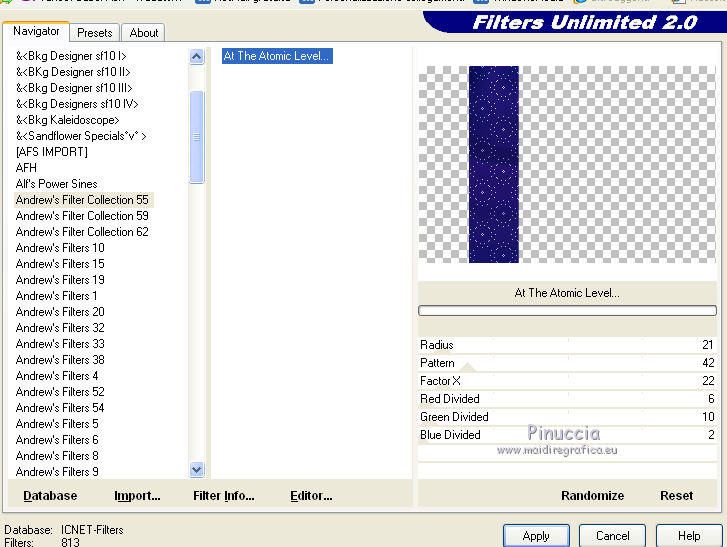Image resolution: width=727 pixels, height=547 pixels.
Task: Select Andrew's Filters 5
Action: click(57, 424)
